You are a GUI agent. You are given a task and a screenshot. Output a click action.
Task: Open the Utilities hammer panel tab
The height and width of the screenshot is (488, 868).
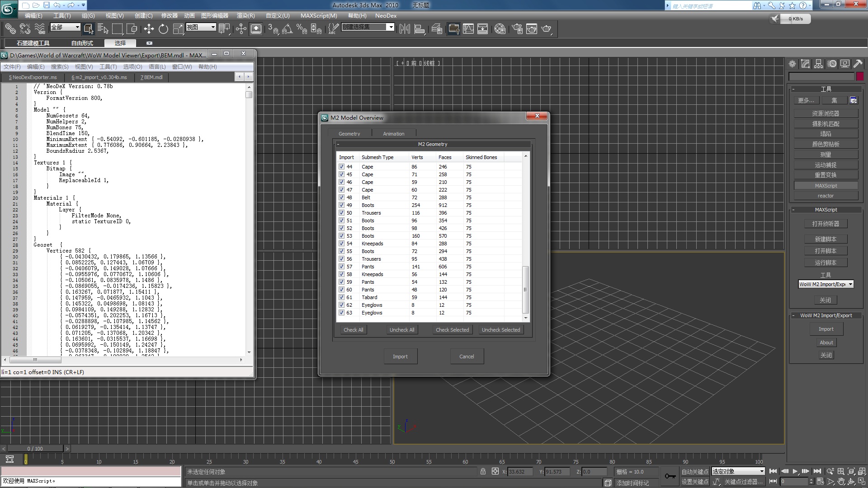click(858, 64)
